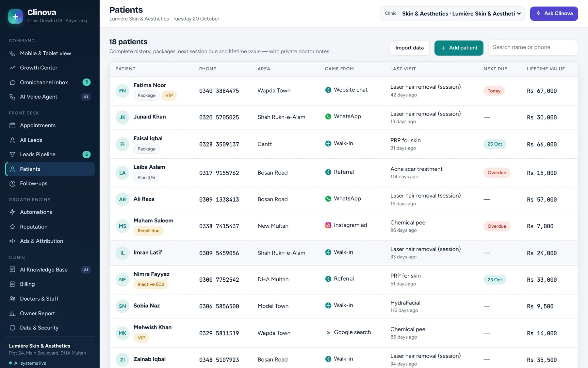Click the Clinova plus logo icon
588x368 pixels.
pyautogui.click(x=15, y=16)
